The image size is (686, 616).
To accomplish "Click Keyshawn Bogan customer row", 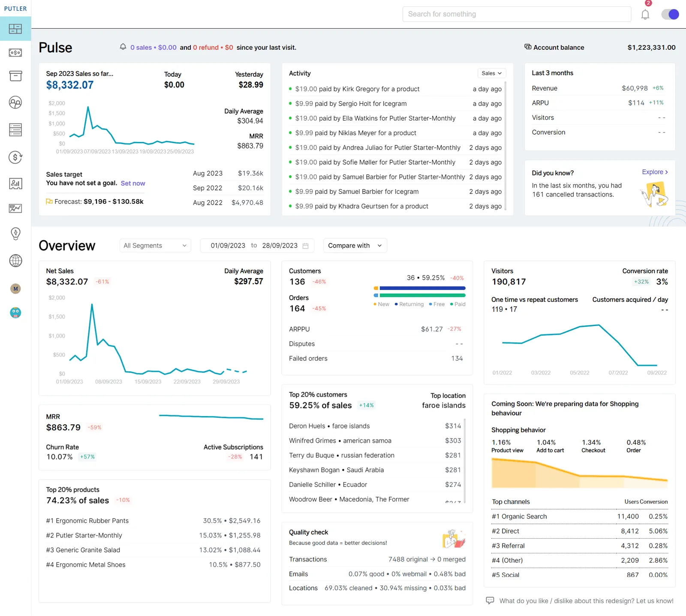I will point(375,470).
